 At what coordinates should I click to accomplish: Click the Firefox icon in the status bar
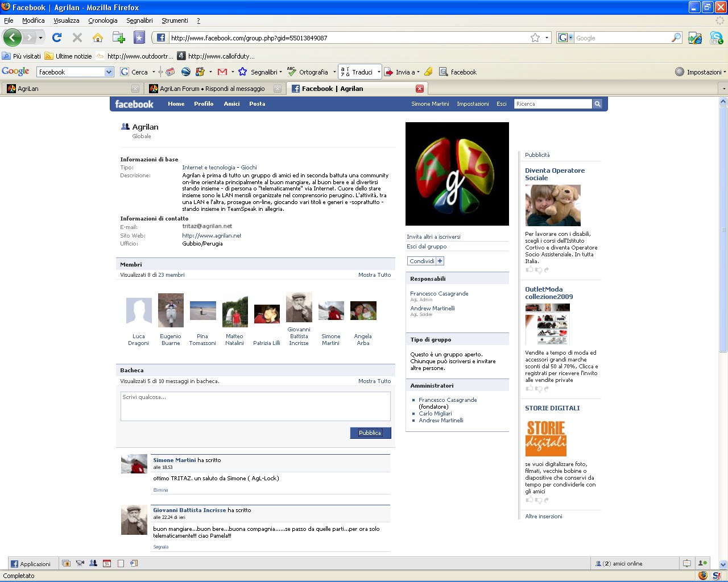coord(703,575)
